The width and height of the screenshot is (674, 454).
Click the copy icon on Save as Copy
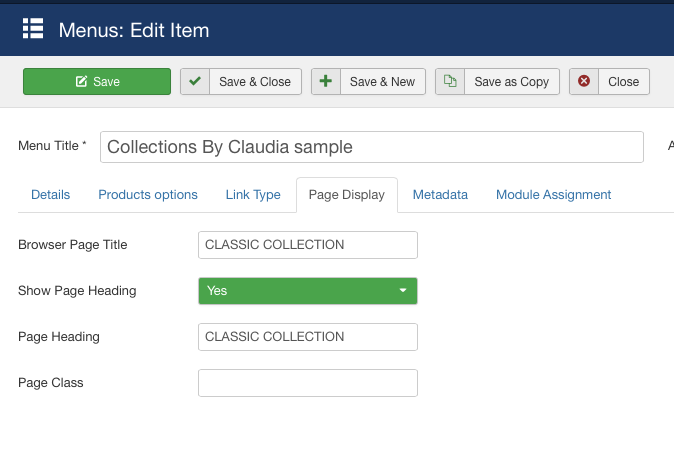(x=450, y=82)
